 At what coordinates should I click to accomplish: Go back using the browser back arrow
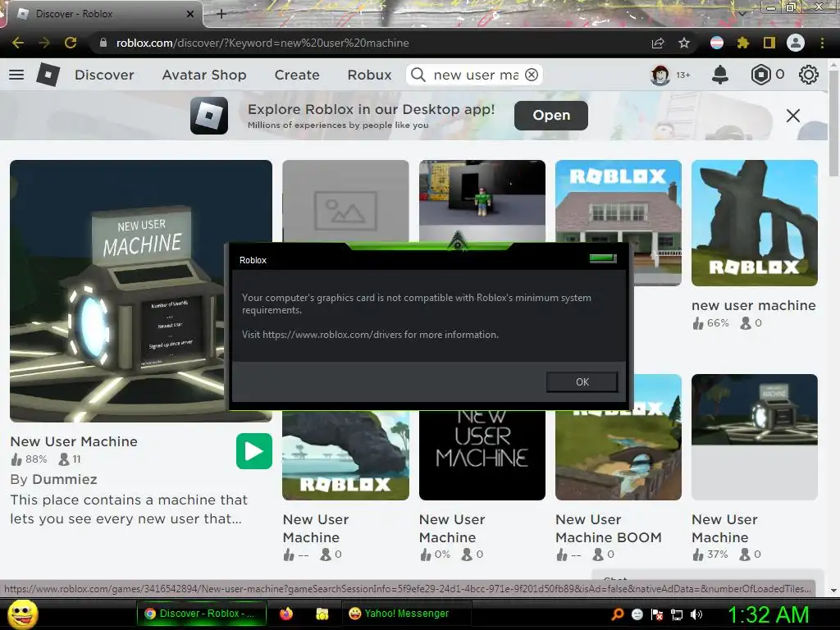(x=17, y=43)
